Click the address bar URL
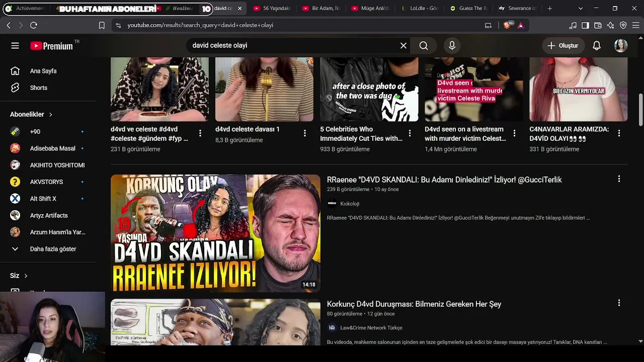 pos(200,25)
